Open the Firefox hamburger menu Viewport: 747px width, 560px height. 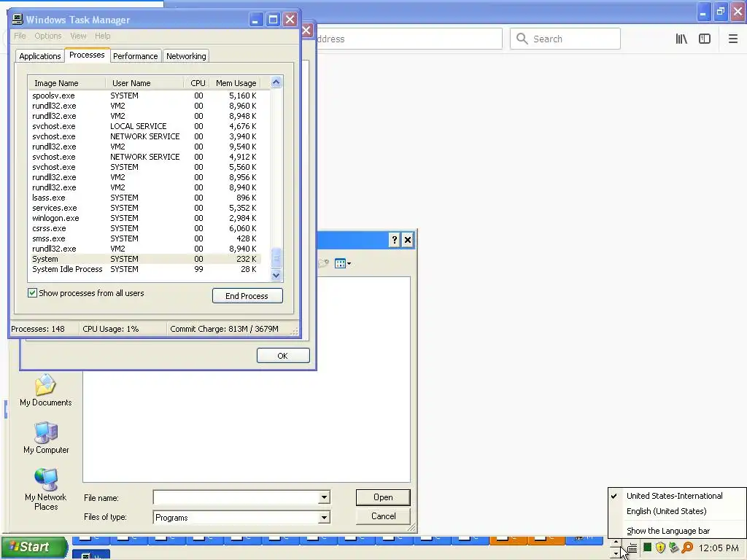coord(733,39)
